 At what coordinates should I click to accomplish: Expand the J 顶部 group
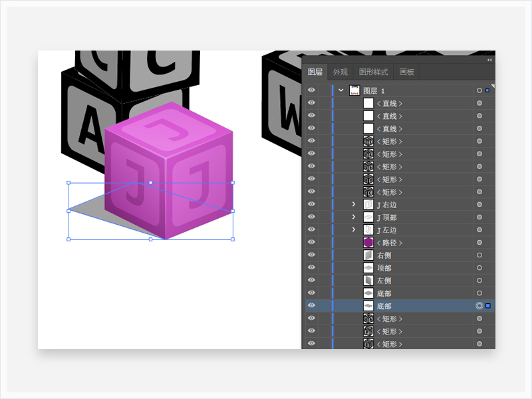[354, 217]
